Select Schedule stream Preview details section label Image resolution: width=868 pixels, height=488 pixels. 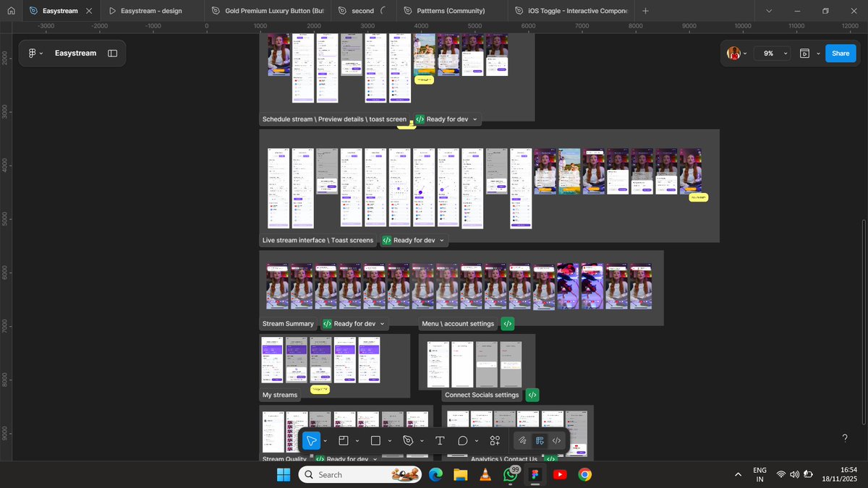(x=334, y=119)
